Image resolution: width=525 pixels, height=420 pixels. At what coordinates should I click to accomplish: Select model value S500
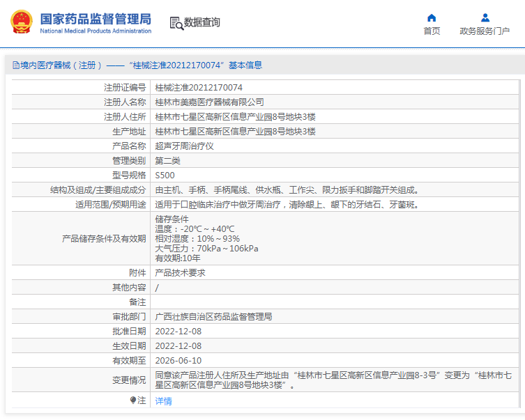165,176
